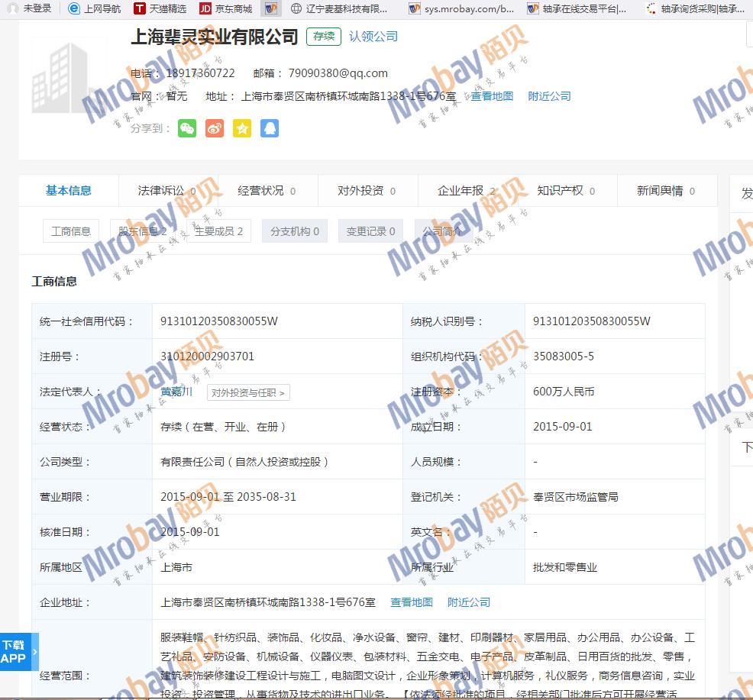753x700 pixels.
Task: Share to QZone via yellow star icon
Action: coord(242,128)
